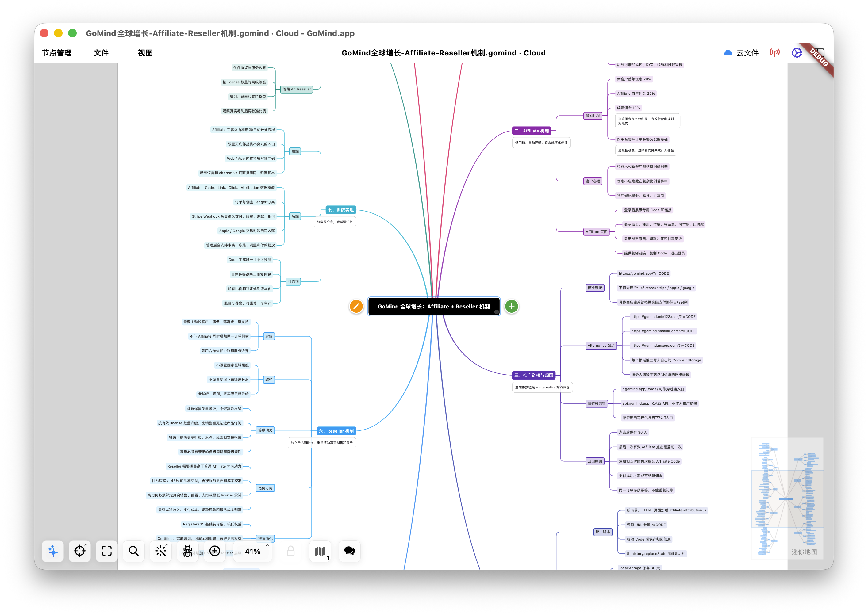The width and height of the screenshot is (868, 615).
Task: Select the 六、Reseller 机制 node
Action: 336,431
